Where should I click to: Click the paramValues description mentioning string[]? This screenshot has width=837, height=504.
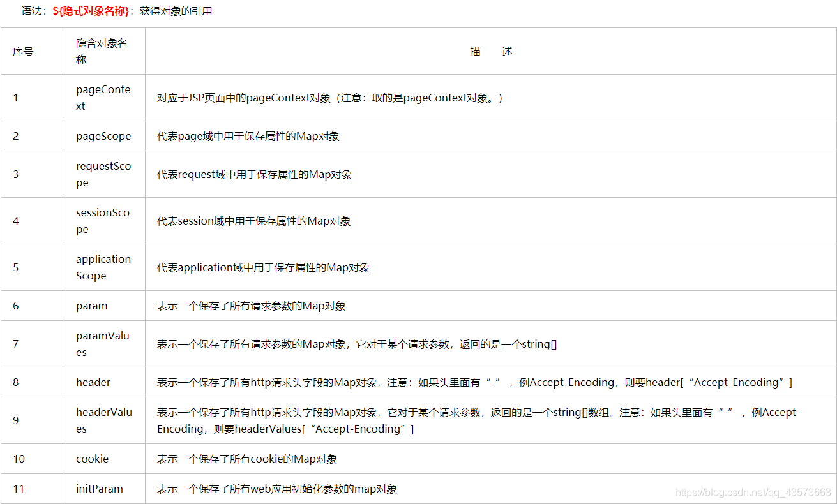pyautogui.click(x=357, y=344)
